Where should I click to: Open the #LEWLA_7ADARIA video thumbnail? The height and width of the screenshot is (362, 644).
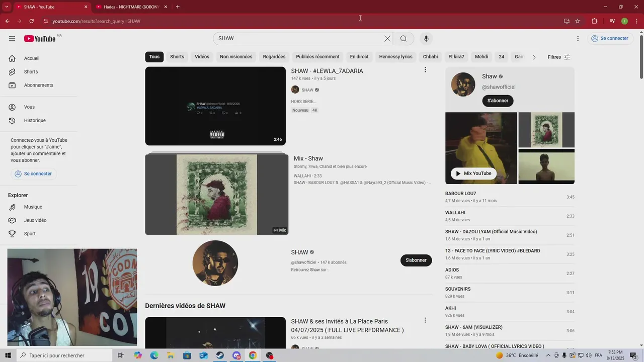coord(215,106)
